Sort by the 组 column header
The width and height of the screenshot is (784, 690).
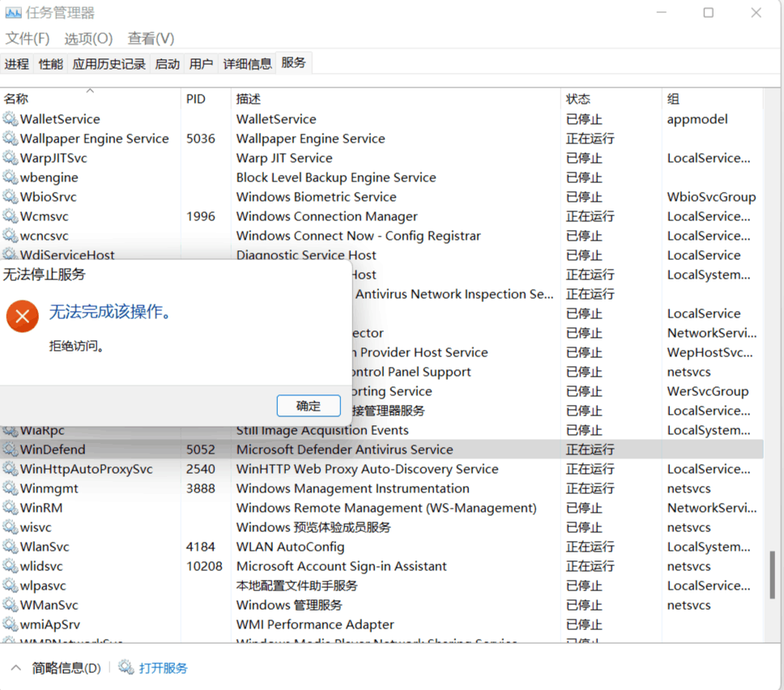coord(713,99)
